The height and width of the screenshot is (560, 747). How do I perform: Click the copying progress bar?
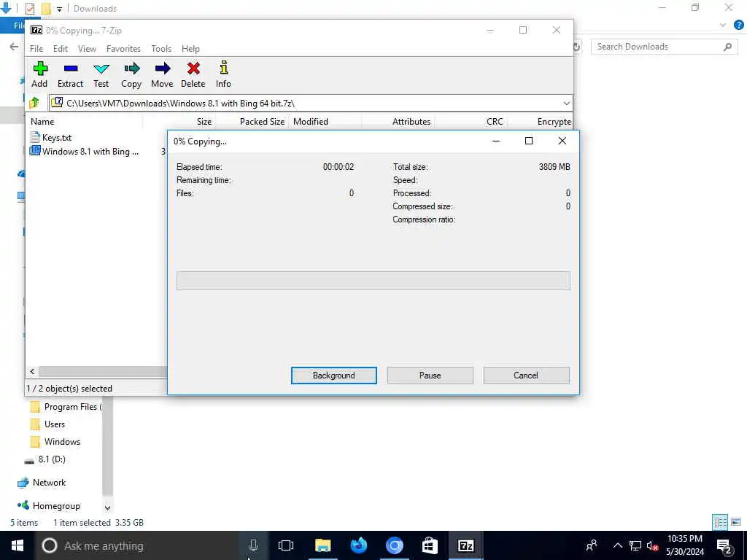tap(373, 281)
